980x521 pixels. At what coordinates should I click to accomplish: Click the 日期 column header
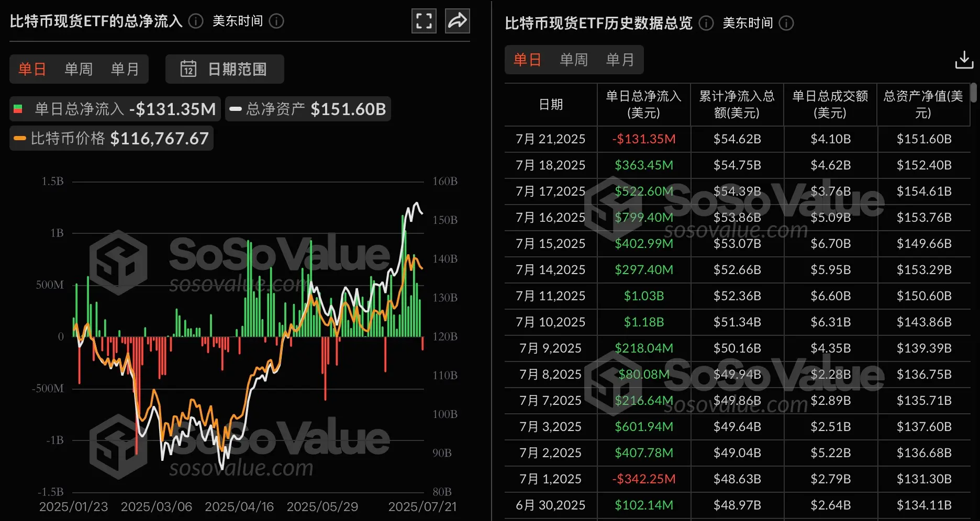tap(551, 105)
